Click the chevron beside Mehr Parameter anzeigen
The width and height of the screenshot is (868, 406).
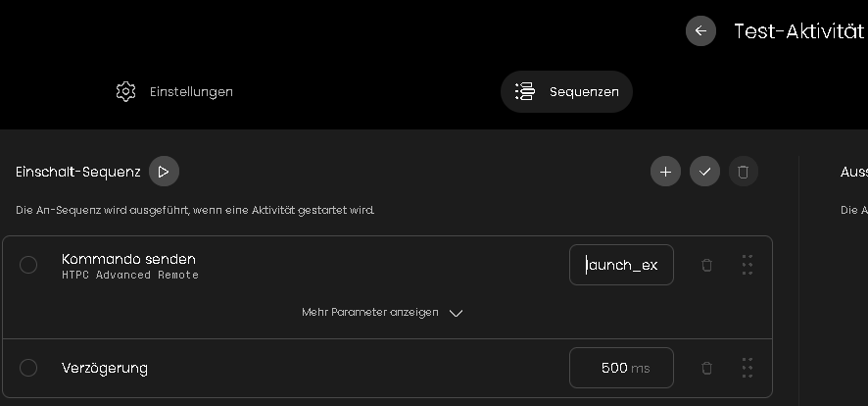click(456, 314)
